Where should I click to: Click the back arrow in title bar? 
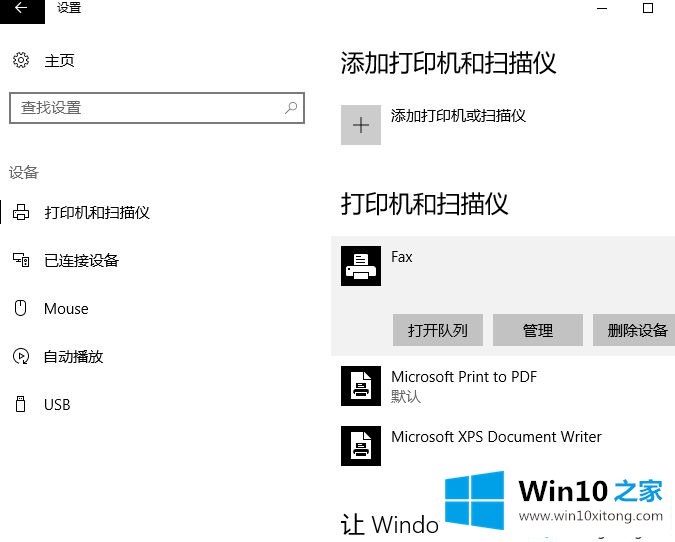[21, 8]
